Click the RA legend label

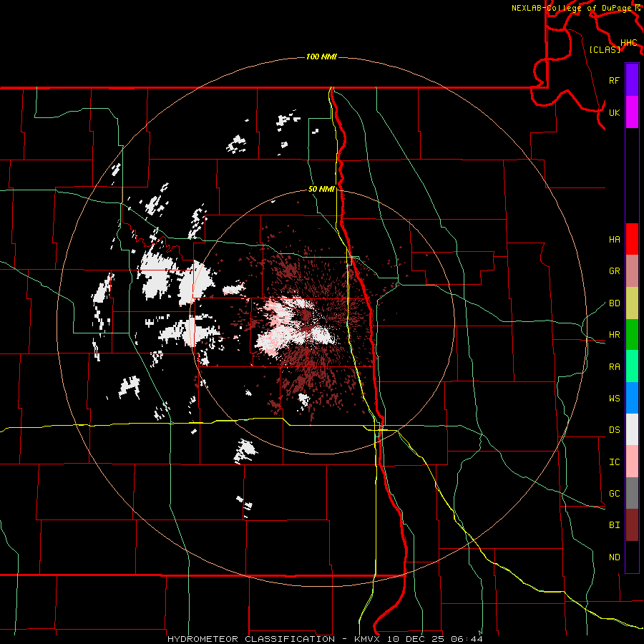pyautogui.click(x=615, y=367)
